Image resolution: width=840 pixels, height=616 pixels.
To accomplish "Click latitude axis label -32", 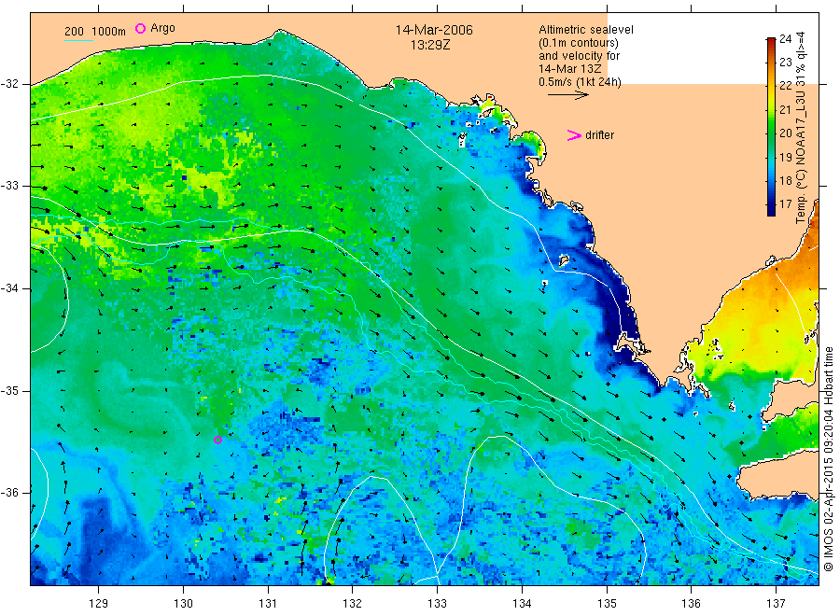I will [9, 84].
